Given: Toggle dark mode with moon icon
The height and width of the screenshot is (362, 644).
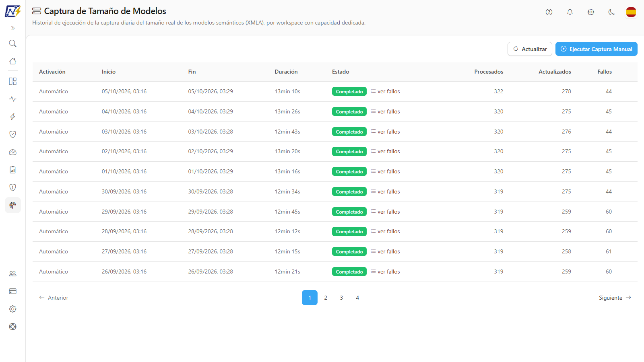Looking at the screenshot, I should point(612,12).
